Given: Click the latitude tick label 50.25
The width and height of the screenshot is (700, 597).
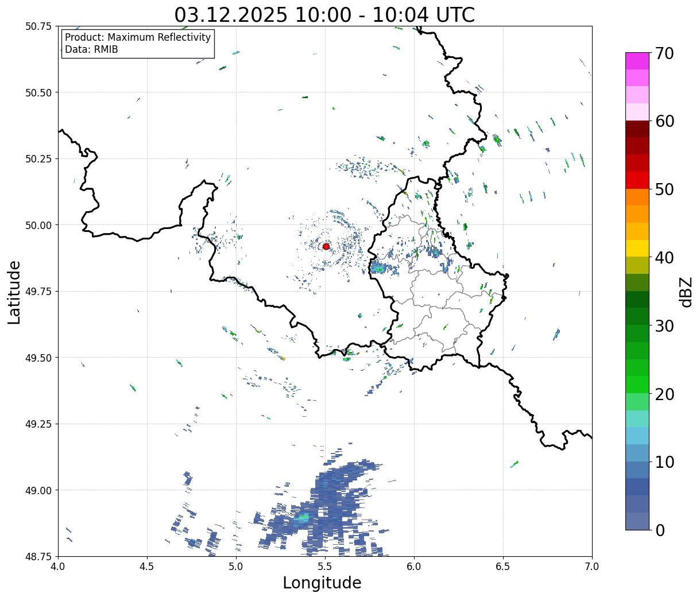Looking at the screenshot, I should (x=38, y=159).
